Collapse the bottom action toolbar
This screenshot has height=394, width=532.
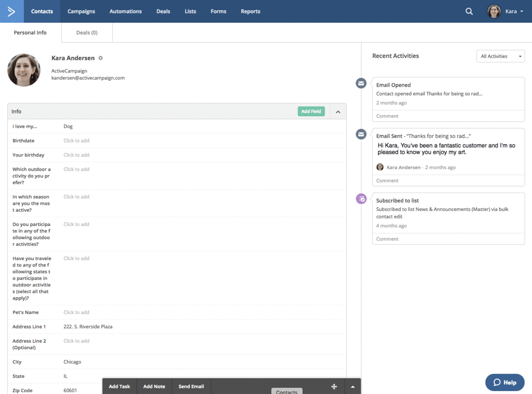tap(353, 387)
